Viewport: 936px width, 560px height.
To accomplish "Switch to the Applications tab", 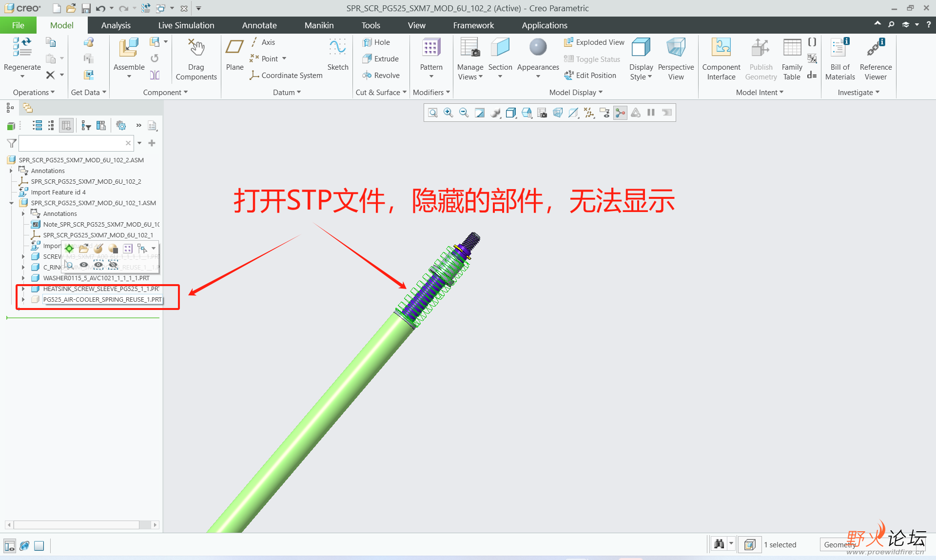I will coord(544,25).
